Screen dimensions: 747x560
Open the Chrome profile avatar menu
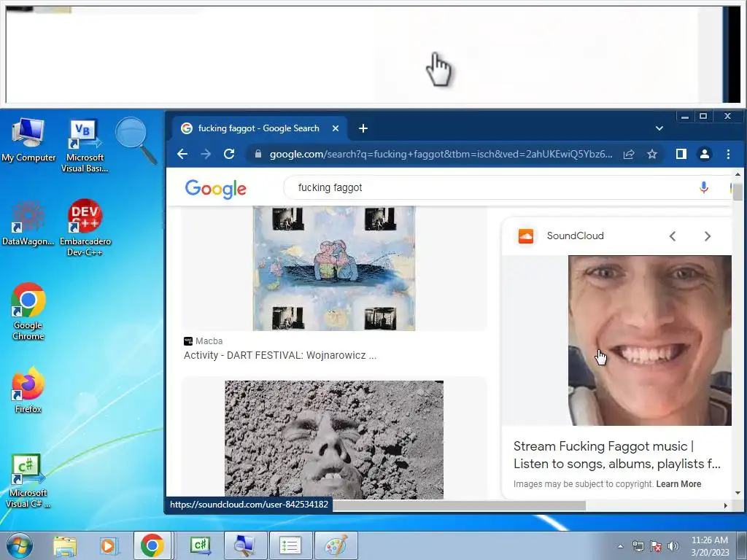click(x=705, y=154)
